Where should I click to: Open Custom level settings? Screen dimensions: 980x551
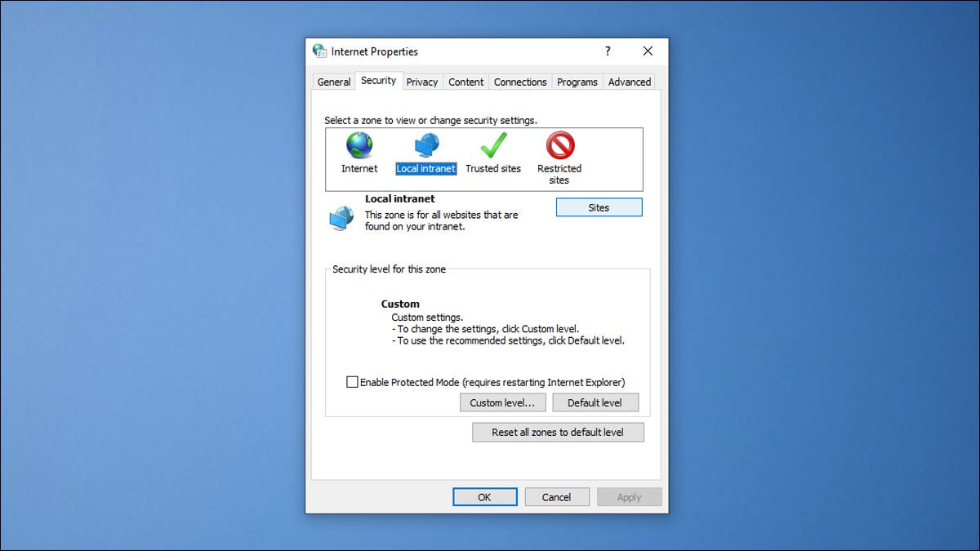502,402
